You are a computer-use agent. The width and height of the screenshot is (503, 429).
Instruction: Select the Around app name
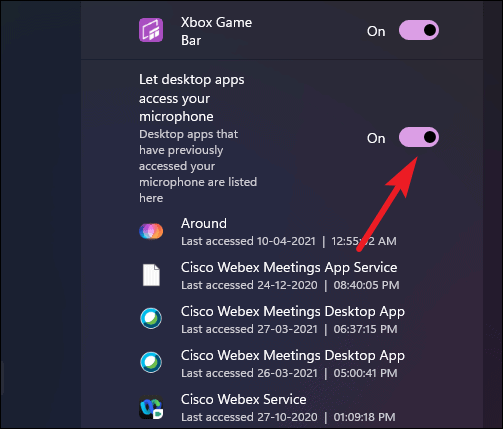(x=204, y=223)
